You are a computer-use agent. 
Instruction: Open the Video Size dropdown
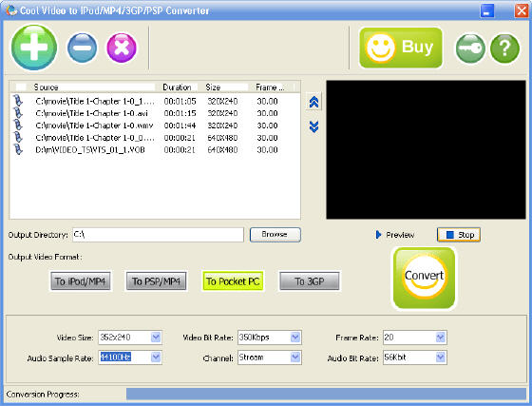(156, 338)
